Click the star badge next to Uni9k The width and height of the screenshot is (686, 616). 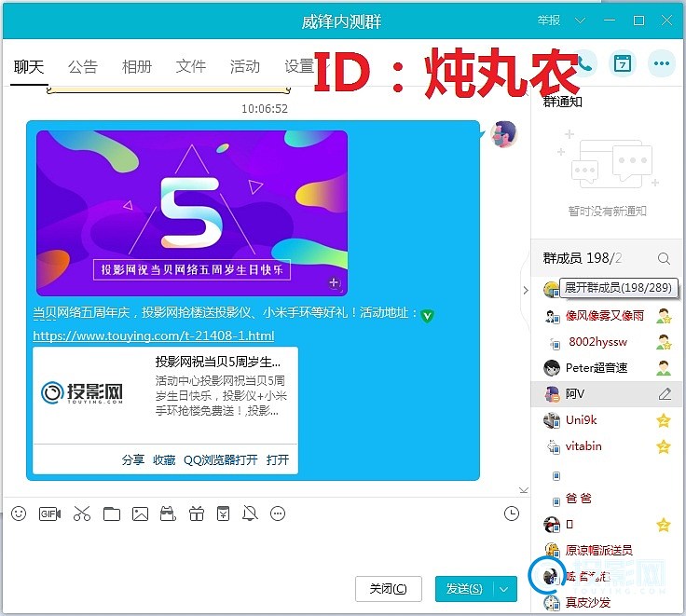click(x=664, y=420)
